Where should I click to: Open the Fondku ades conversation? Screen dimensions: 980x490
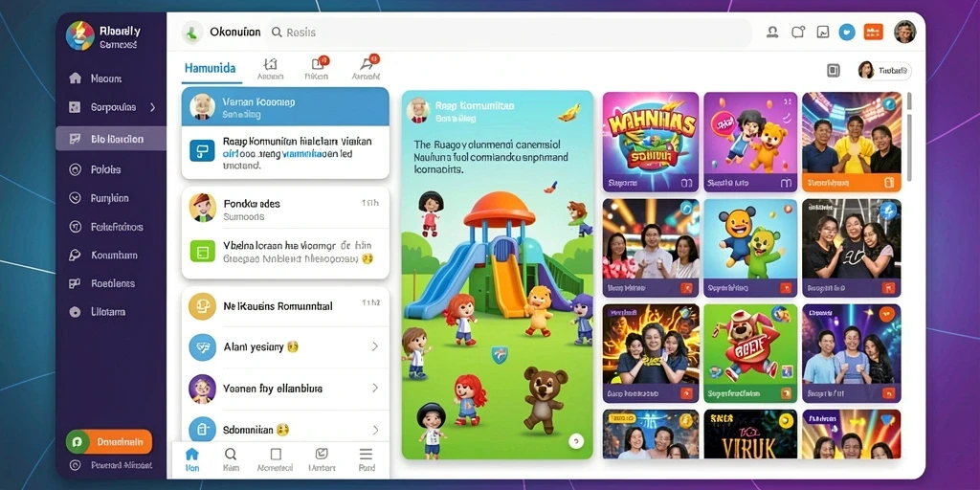click(x=285, y=208)
